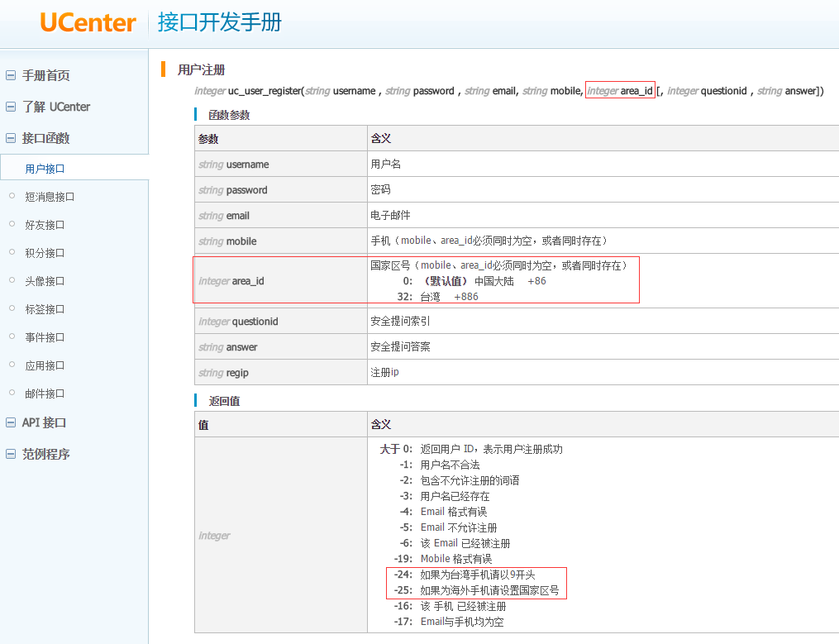This screenshot has width=839, height=644.
Task: Navigate to 事件接口
Action: 45,337
